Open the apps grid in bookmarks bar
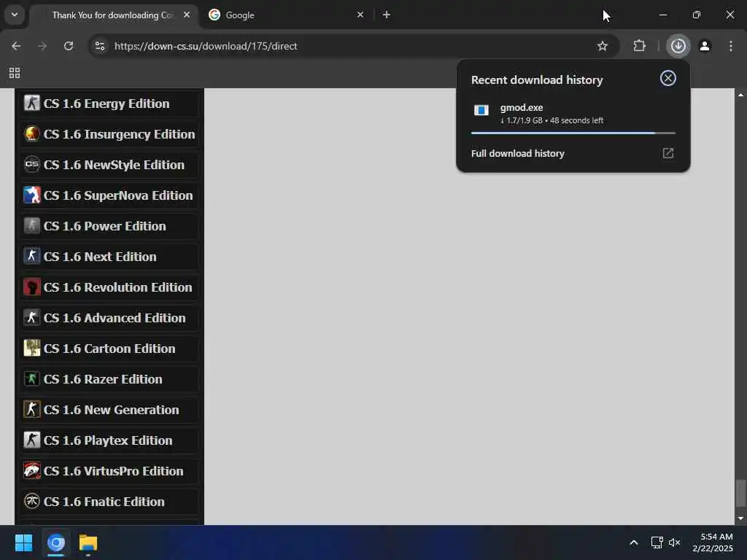Image resolution: width=747 pixels, height=560 pixels. point(15,73)
